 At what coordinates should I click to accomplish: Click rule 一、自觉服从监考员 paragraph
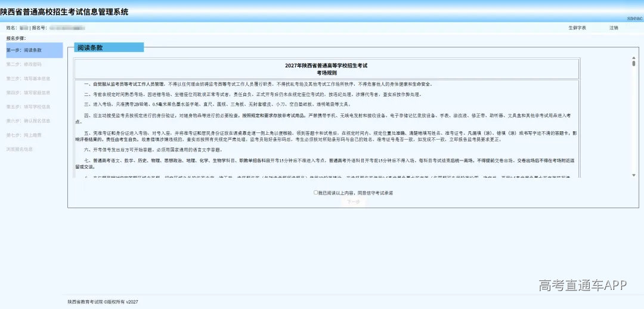258,84
